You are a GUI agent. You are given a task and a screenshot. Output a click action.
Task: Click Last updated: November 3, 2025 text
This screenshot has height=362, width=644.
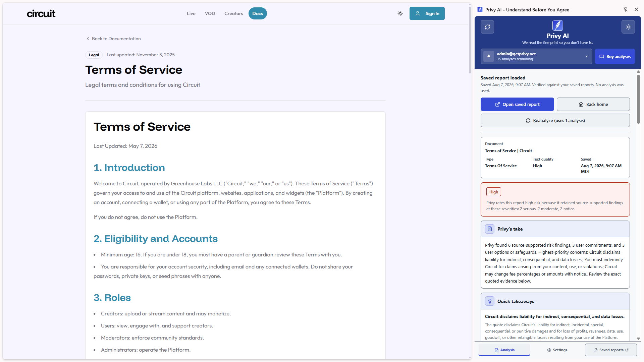pos(141,55)
